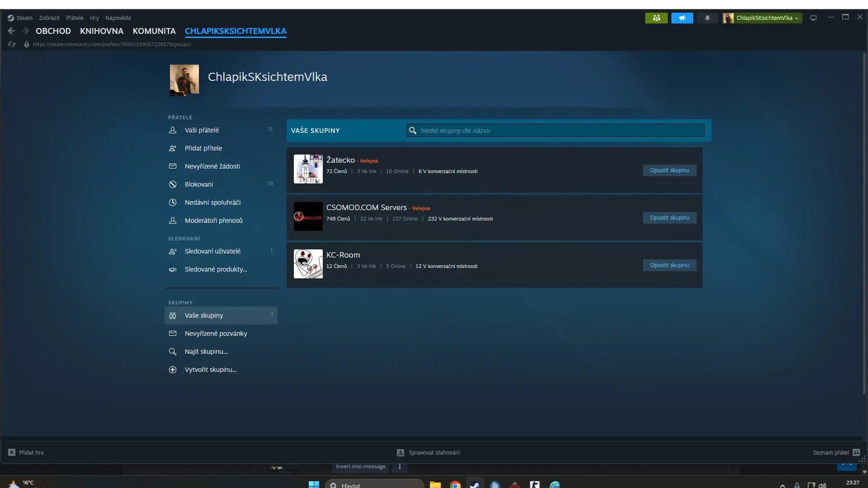Switch to the KNIHOVNA tab
Viewport: 868px width, 488px height.
point(101,31)
